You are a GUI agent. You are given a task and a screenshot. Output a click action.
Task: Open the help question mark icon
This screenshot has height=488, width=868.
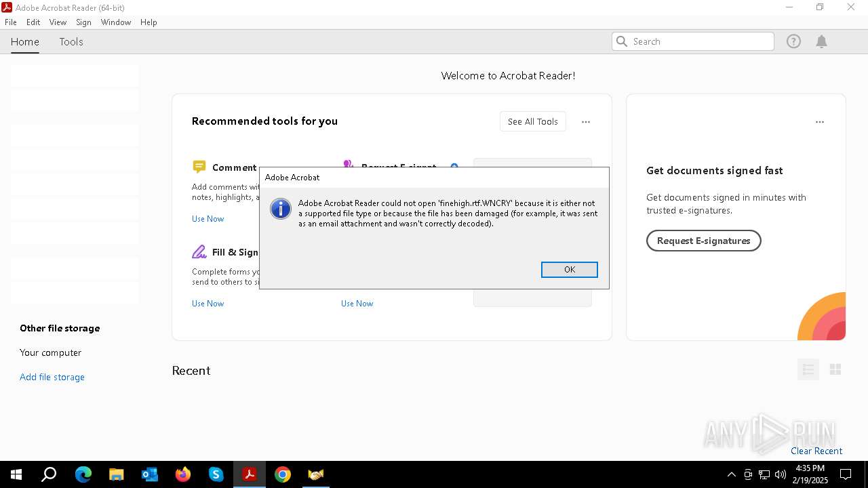click(793, 41)
